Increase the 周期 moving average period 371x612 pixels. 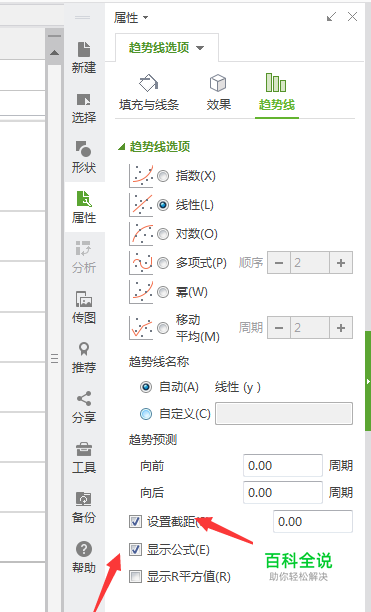341,328
